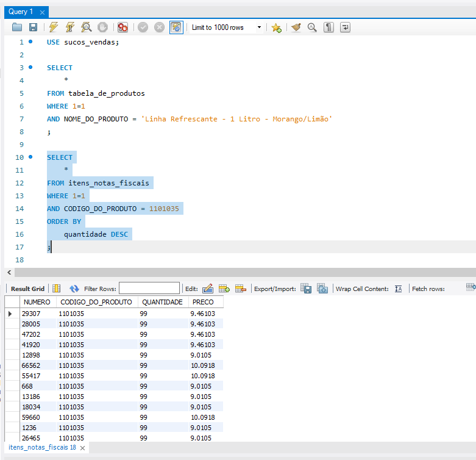
Task: Execute the query with the lightning bolt icon
Action: click(54, 27)
